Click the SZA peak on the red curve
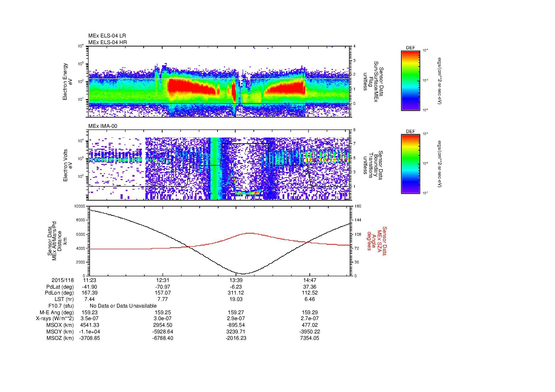The height and width of the screenshot is (392, 555). point(249,233)
